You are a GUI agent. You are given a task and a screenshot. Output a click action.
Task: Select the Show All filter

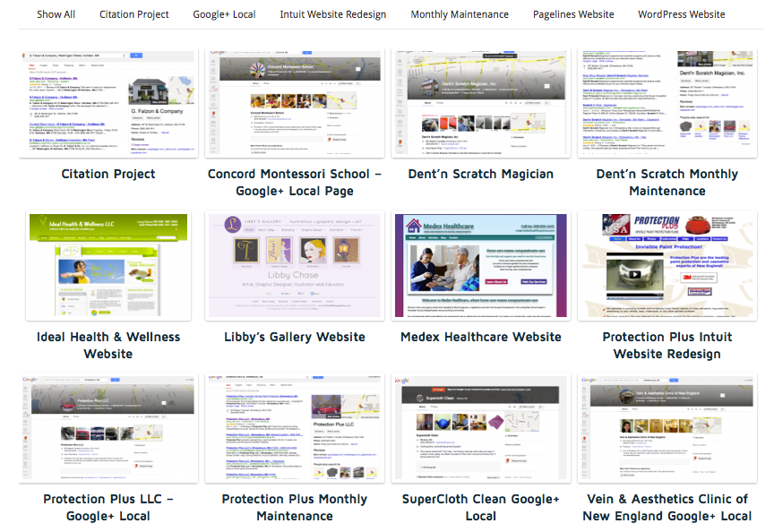(56, 14)
